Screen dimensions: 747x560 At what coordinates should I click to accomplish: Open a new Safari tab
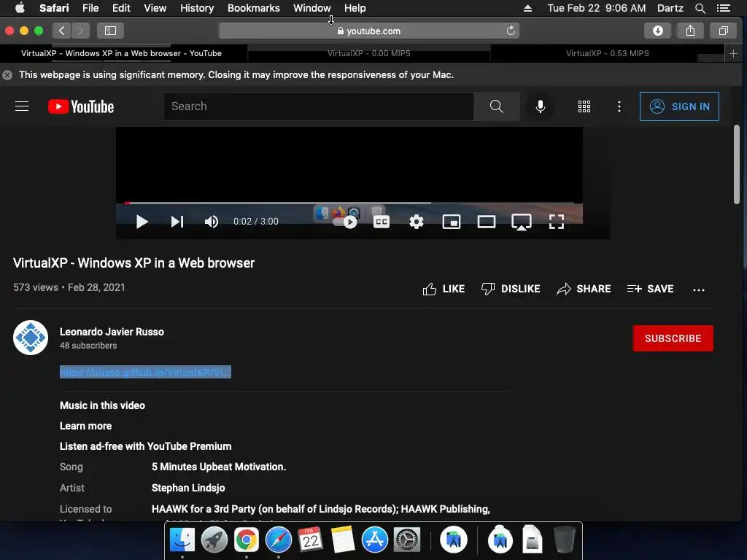tap(734, 53)
